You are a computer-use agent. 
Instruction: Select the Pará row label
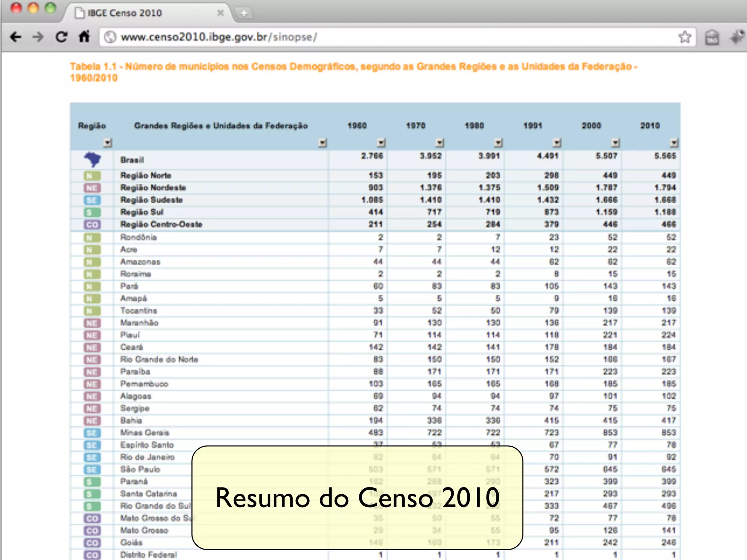click(129, 286)
